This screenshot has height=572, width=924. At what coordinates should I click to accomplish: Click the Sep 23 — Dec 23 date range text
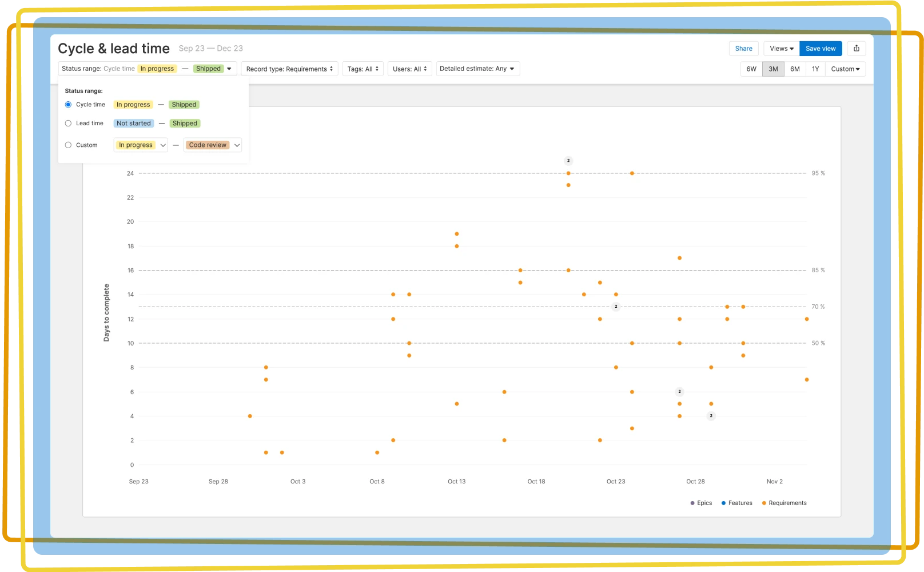[211, 49]
